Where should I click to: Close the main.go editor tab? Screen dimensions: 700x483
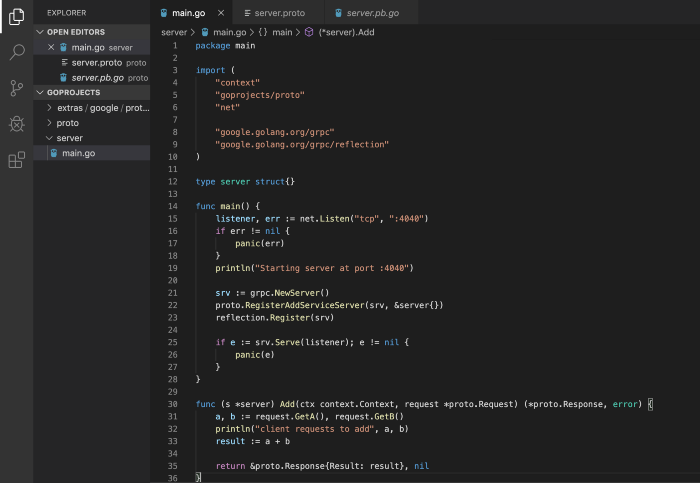coord(221,12)
